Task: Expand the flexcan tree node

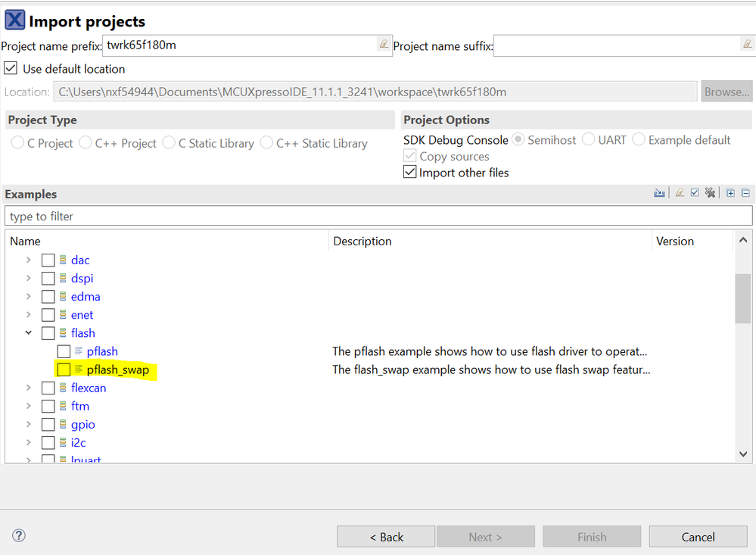Action: (29, 388)
